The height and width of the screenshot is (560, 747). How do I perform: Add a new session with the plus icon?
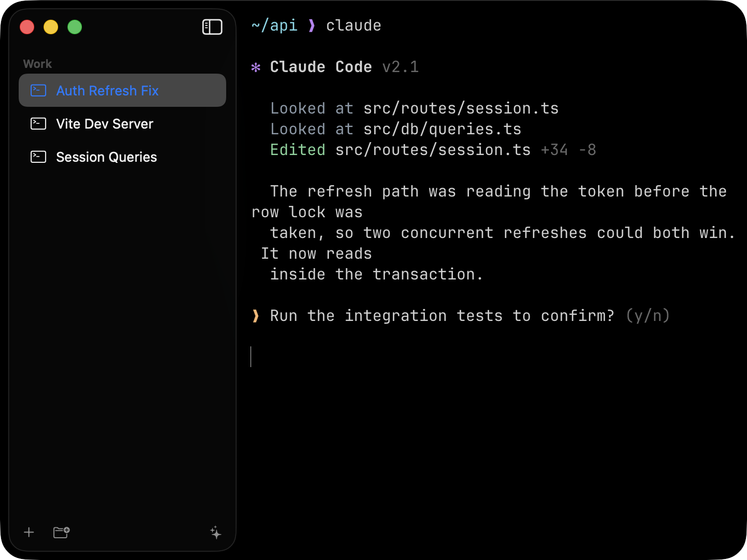(29, 532)
